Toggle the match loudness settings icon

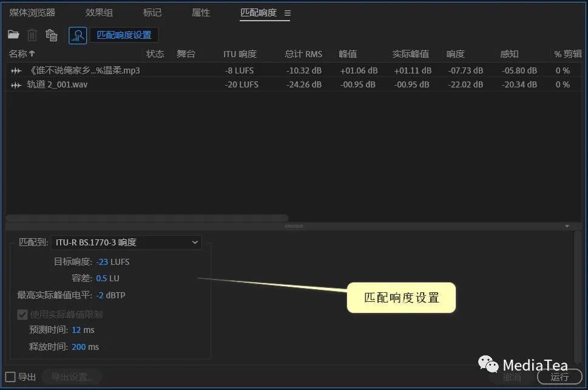click(x=78, y=35)
